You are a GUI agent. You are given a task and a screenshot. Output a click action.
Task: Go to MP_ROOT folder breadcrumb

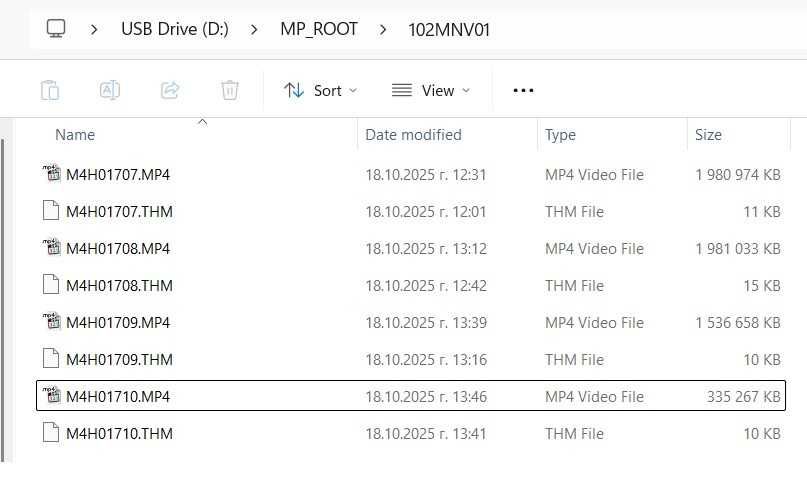[319, 29]
